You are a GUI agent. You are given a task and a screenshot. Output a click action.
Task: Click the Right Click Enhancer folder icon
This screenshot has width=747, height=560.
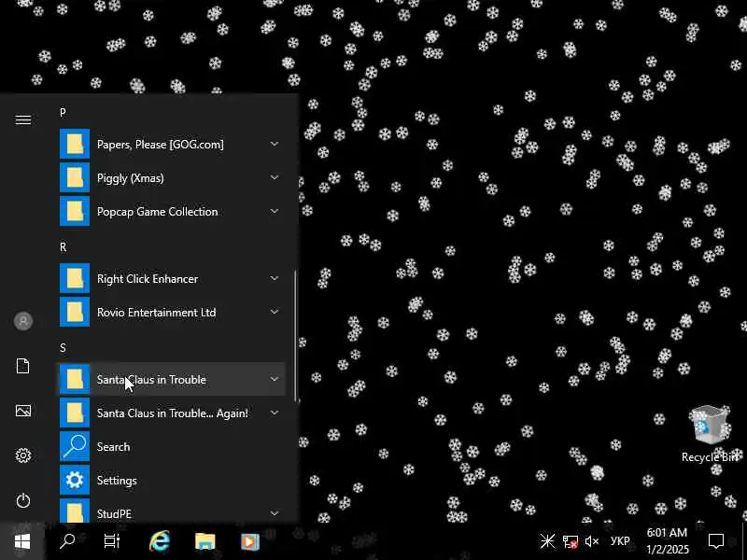(x=75, y=278)
